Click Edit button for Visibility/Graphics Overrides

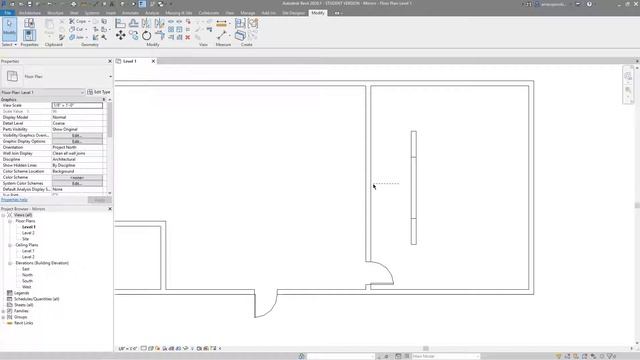point(77,136)
